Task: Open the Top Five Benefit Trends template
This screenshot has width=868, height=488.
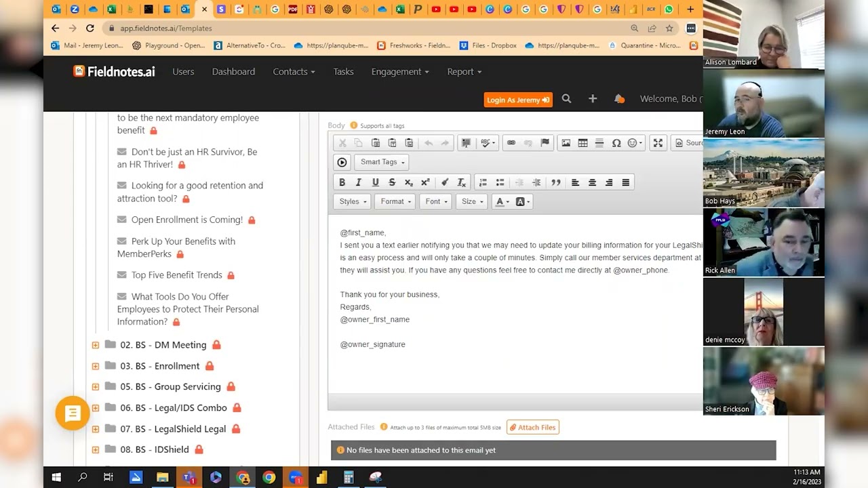Action: [x=176, y=275]
